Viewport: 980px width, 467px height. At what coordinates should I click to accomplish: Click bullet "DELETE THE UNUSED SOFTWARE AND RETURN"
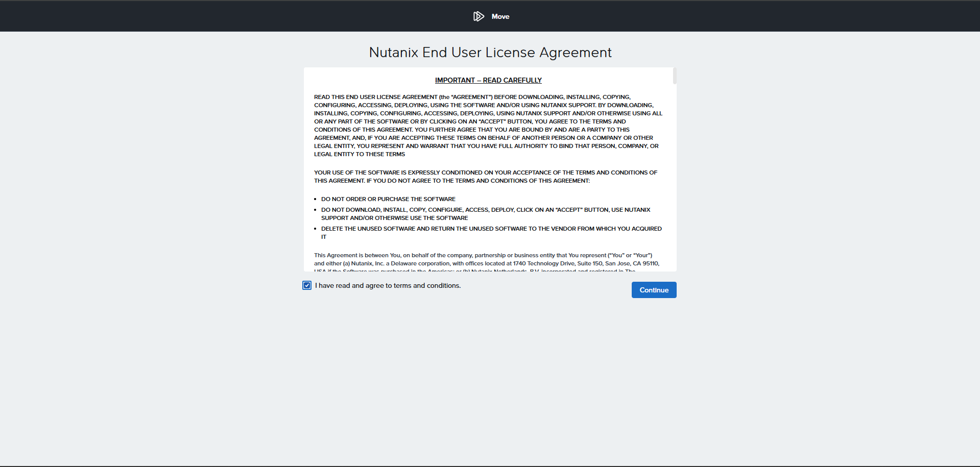491,233
